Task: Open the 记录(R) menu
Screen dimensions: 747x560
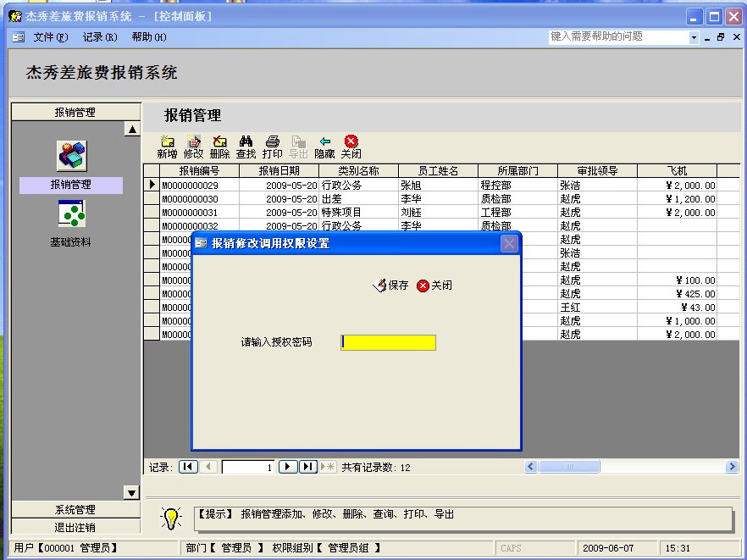Action: pyautogui.click(x=100, y=37)
